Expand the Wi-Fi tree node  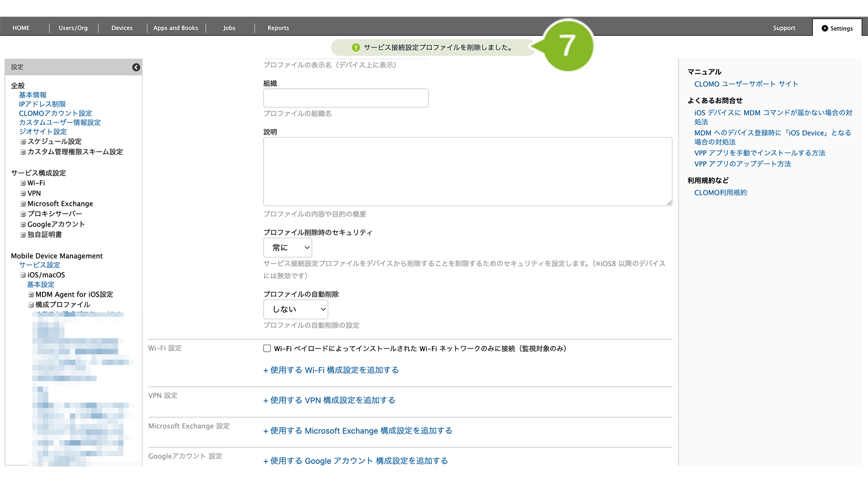23,183
